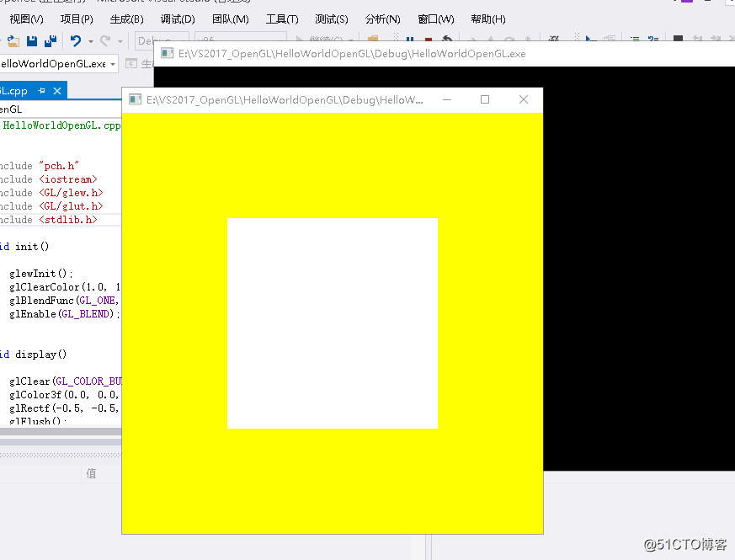Close the .cpp editor tab
This screenshot has width=735, height=560.
click(x=57, y=91)
